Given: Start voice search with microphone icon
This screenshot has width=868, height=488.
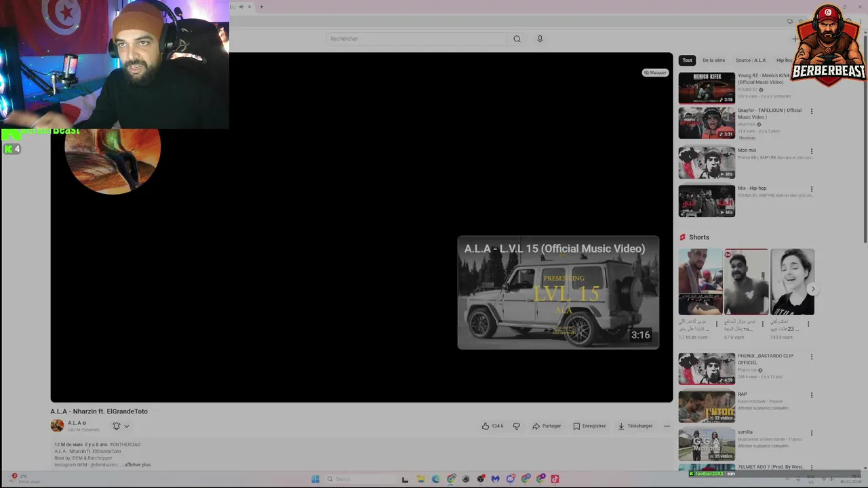Looking at the screenshot, I should click(540, 39).
